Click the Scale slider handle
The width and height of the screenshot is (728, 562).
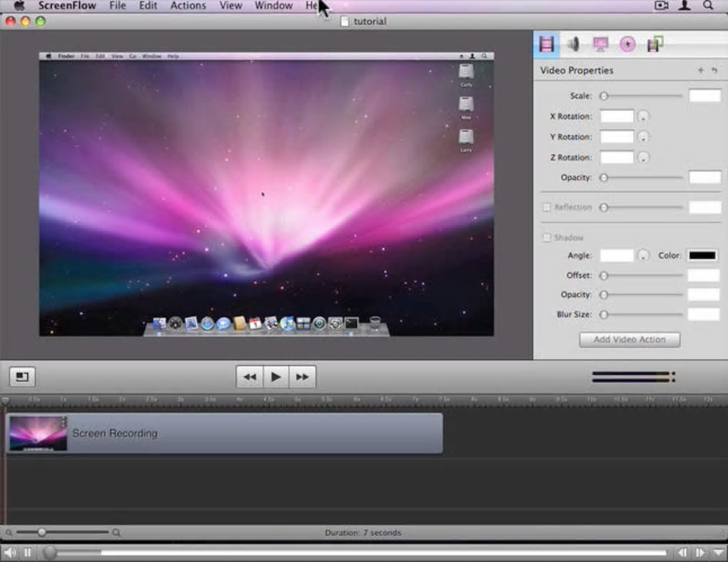pos(604,96)
